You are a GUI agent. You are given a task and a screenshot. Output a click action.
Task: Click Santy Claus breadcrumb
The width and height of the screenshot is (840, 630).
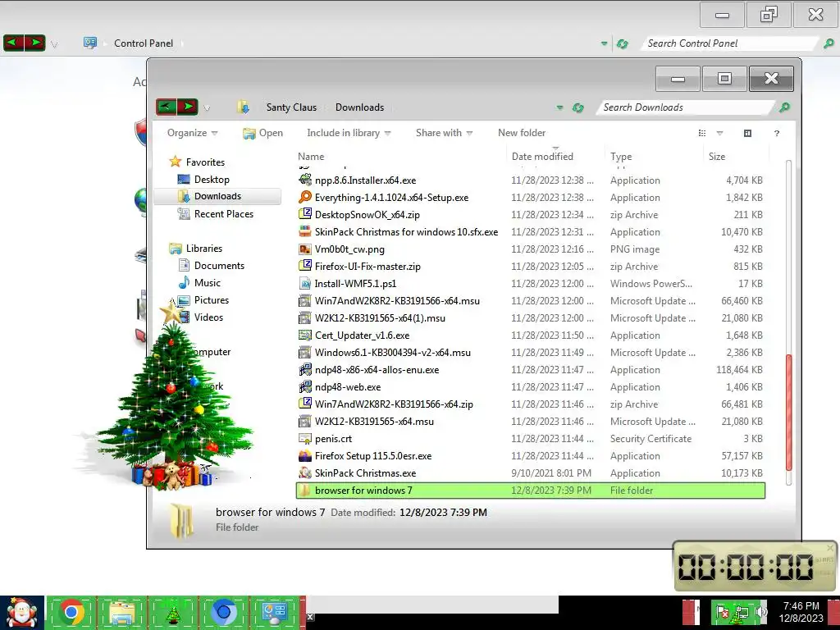click(291, 107)
